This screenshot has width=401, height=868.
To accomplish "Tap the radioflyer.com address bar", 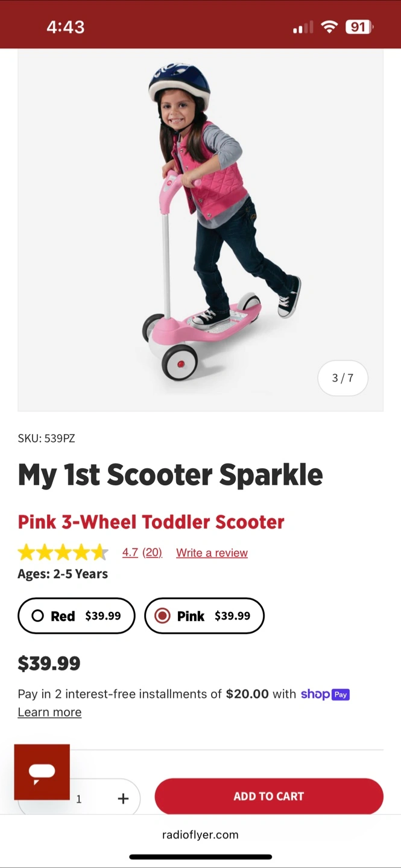I will point(200,835).
